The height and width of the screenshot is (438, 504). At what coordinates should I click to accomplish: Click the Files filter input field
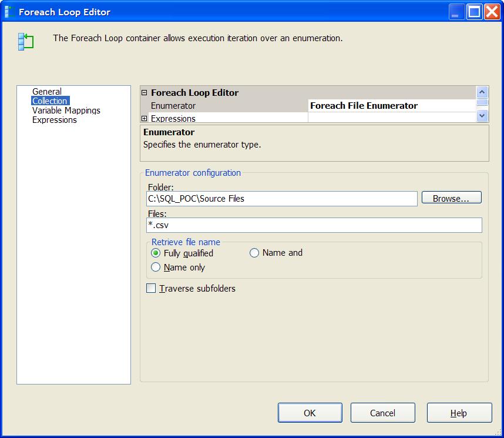pyautogui.click(x=314, y=225)
